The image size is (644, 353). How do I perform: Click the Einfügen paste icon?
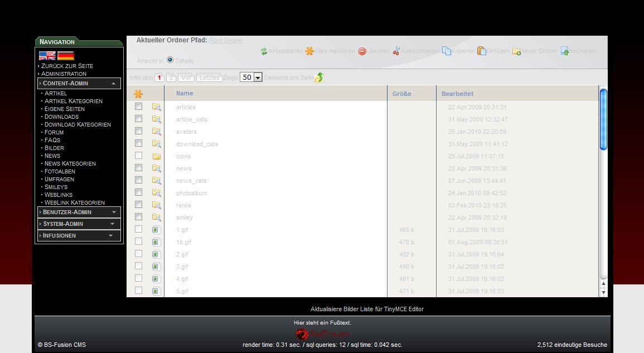[x=482, y=51]
